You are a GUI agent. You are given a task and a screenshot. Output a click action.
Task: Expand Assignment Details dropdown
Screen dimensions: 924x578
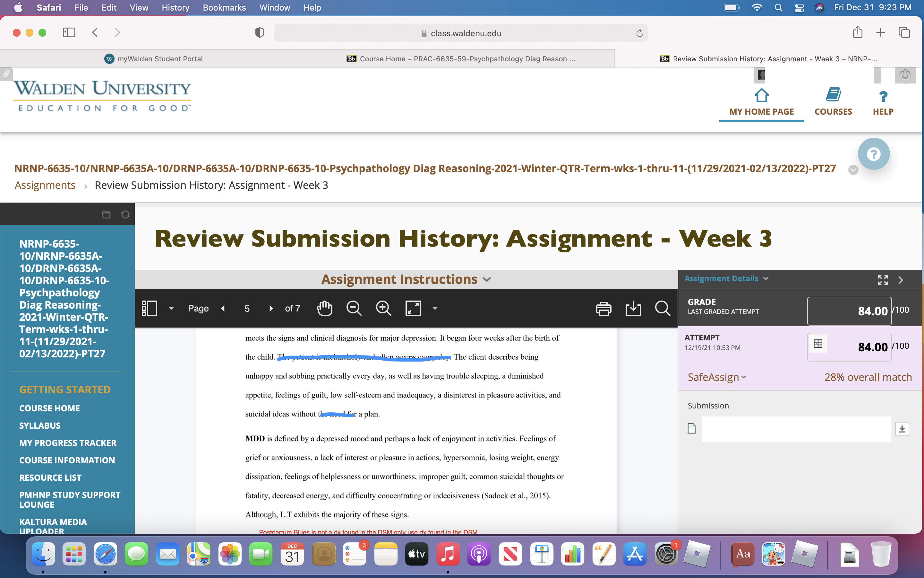tap(726, 279)
